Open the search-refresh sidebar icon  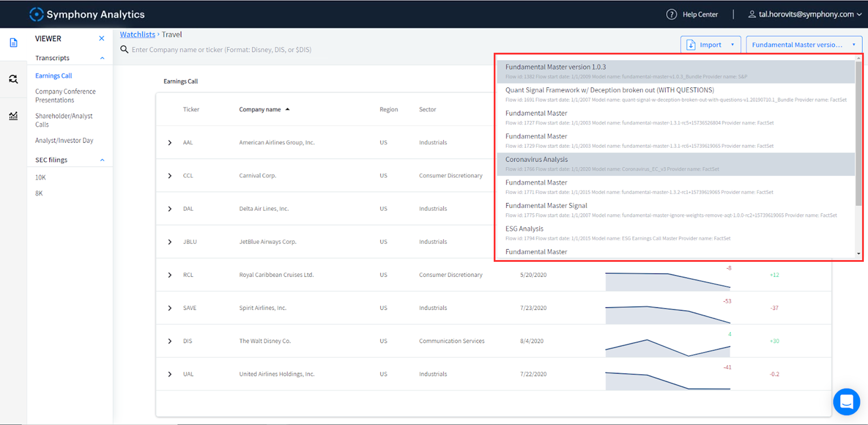coord(13,79)
